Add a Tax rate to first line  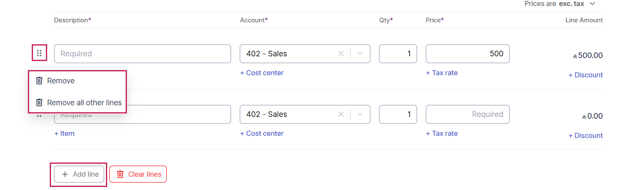pyautogui.click(x=442, y=73)
